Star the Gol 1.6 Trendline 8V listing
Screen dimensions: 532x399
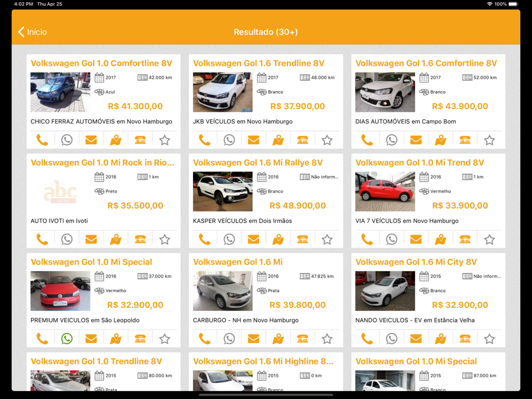327,140
